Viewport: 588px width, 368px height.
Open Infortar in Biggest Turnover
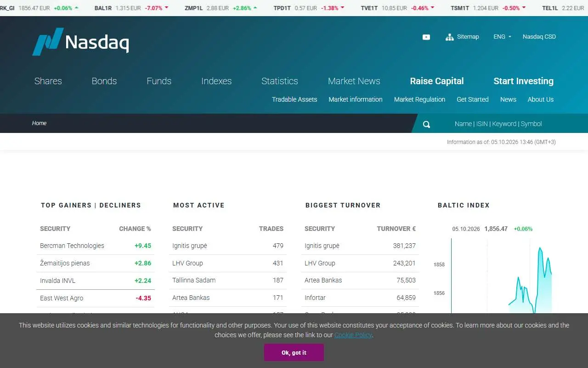click(315, 298)
